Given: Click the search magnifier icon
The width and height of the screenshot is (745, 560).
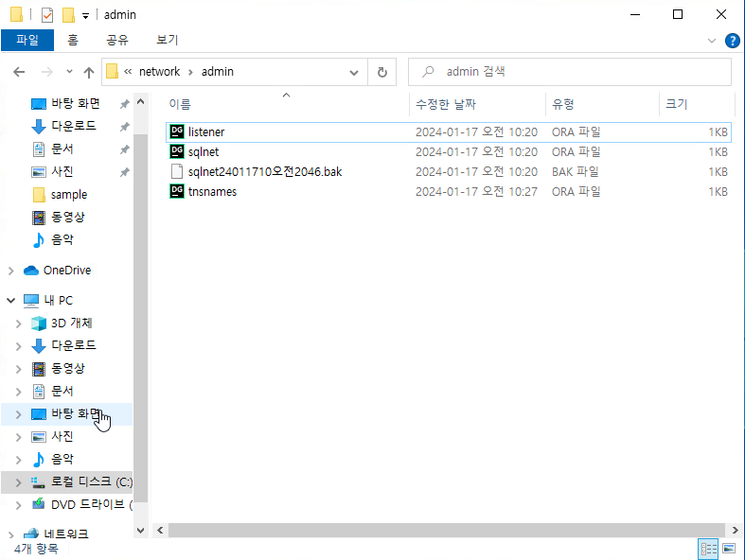Looking at the screenshot, I should 428,72.
